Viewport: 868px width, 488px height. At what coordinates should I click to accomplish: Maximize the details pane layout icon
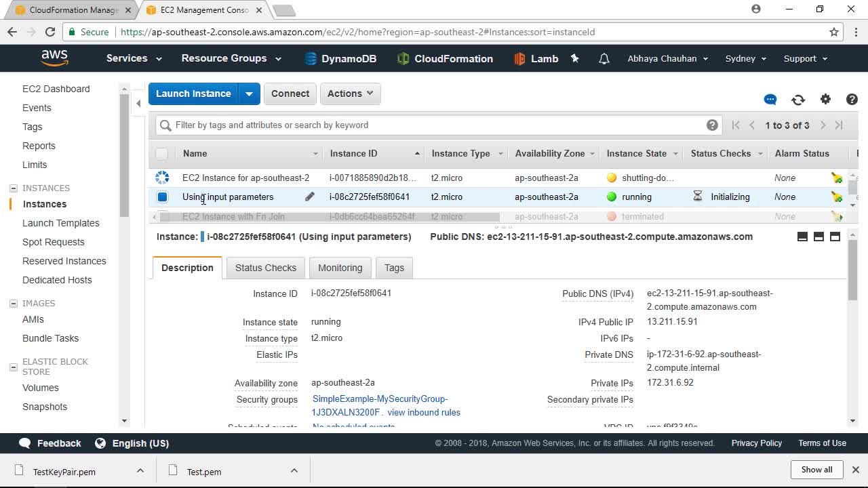coord(835,237)
